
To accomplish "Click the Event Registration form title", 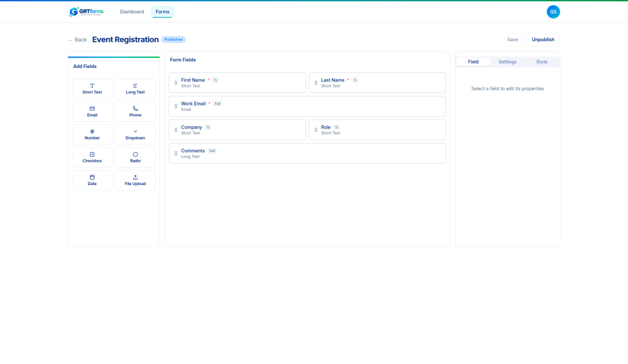I will (125, 40).
